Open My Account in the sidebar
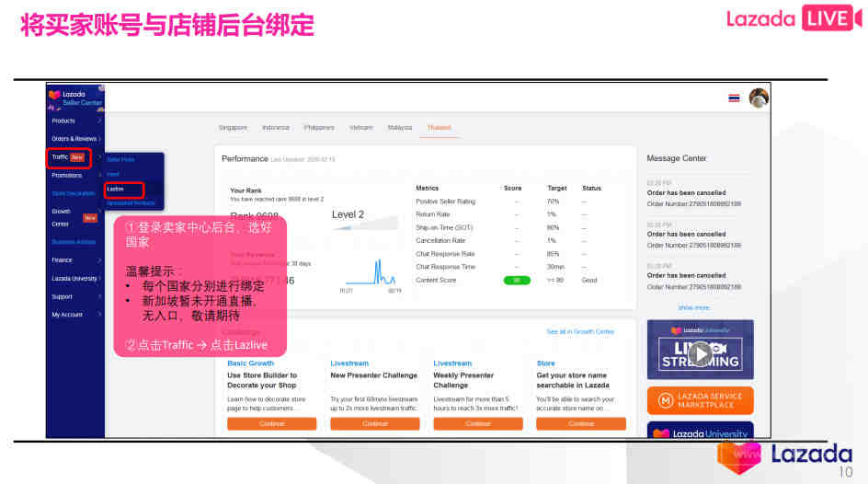868x484 pixels. (x=67, y=315)
